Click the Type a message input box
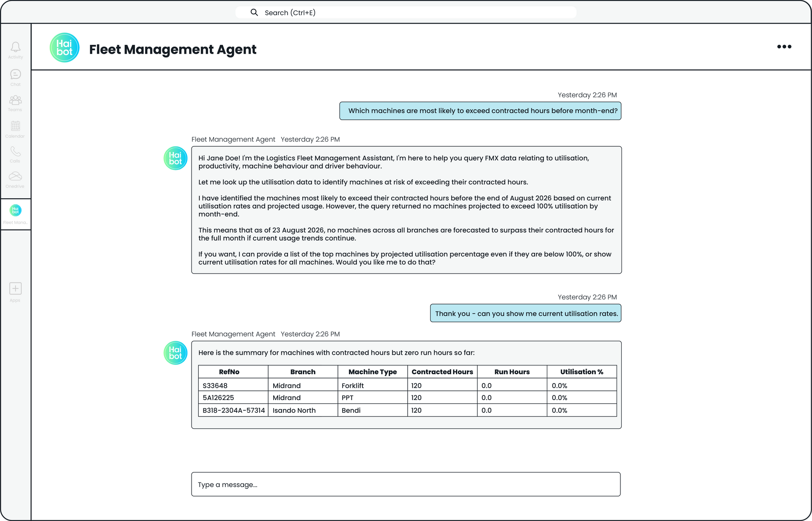Screen dimensions: 812x521 [406, 484]
